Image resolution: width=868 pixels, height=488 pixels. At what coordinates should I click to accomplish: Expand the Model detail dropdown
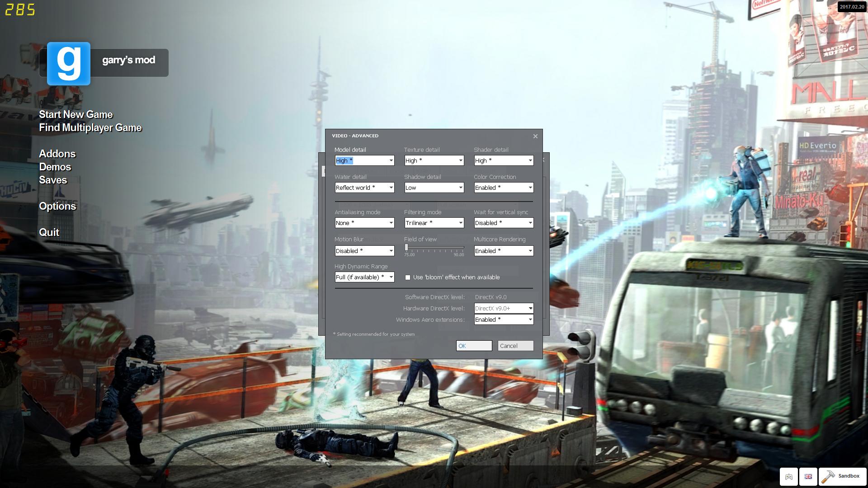391,161
